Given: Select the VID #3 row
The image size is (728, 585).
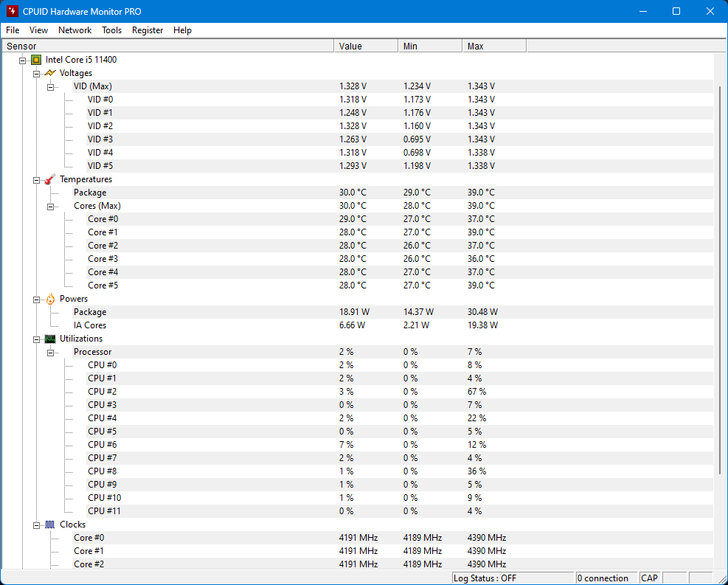Looking at the screenshot, I should click(400, 139).
